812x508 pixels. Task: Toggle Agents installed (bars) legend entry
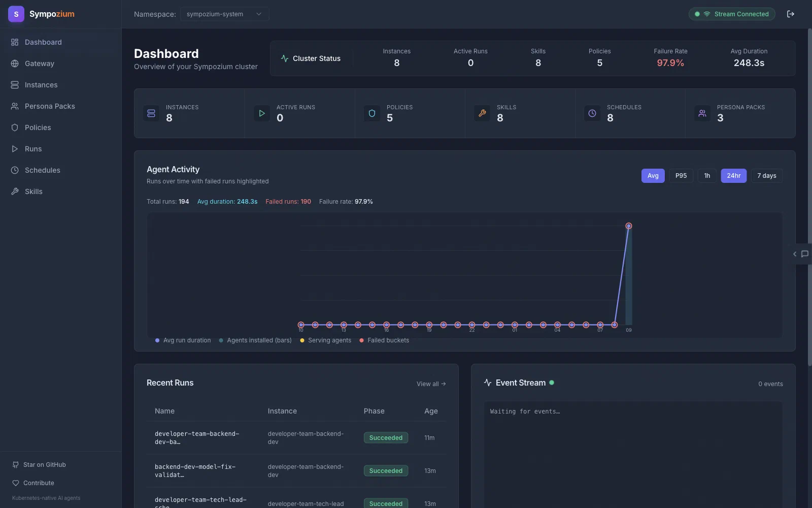coord(255,340)
